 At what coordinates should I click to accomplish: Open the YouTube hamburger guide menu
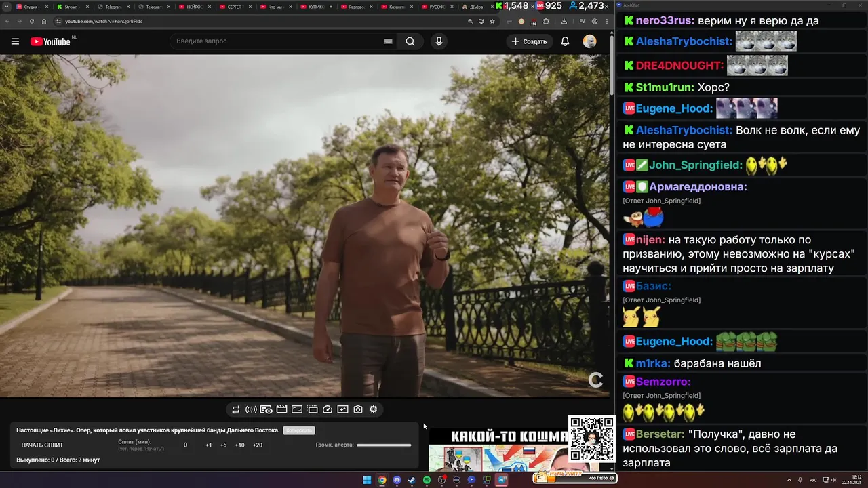15,41
